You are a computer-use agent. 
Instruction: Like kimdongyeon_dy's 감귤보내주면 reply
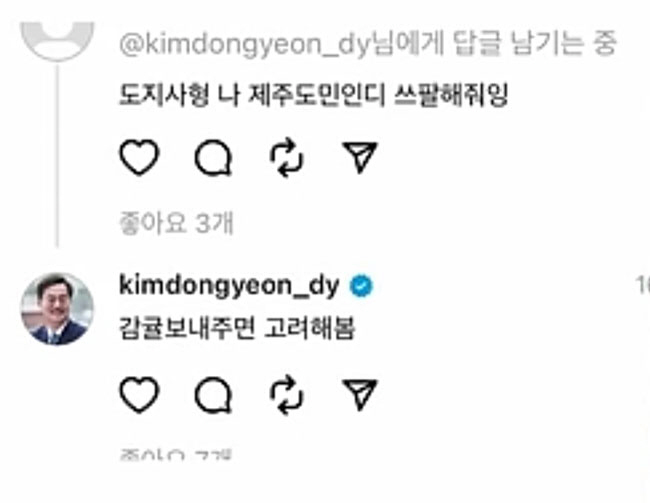point(139,395)
